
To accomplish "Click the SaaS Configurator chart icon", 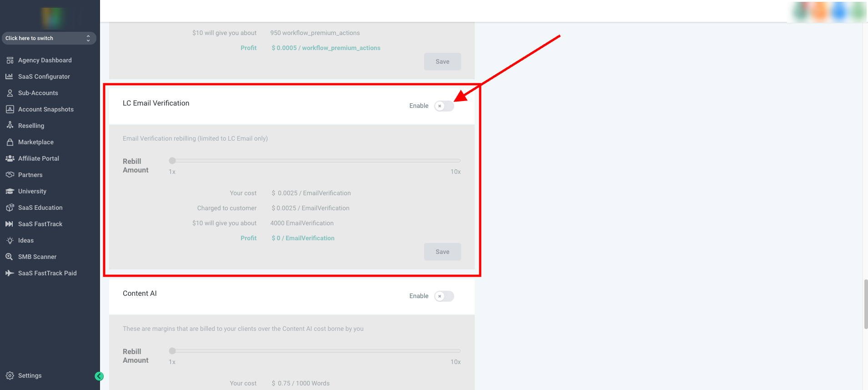I will [x=10, y=76].
